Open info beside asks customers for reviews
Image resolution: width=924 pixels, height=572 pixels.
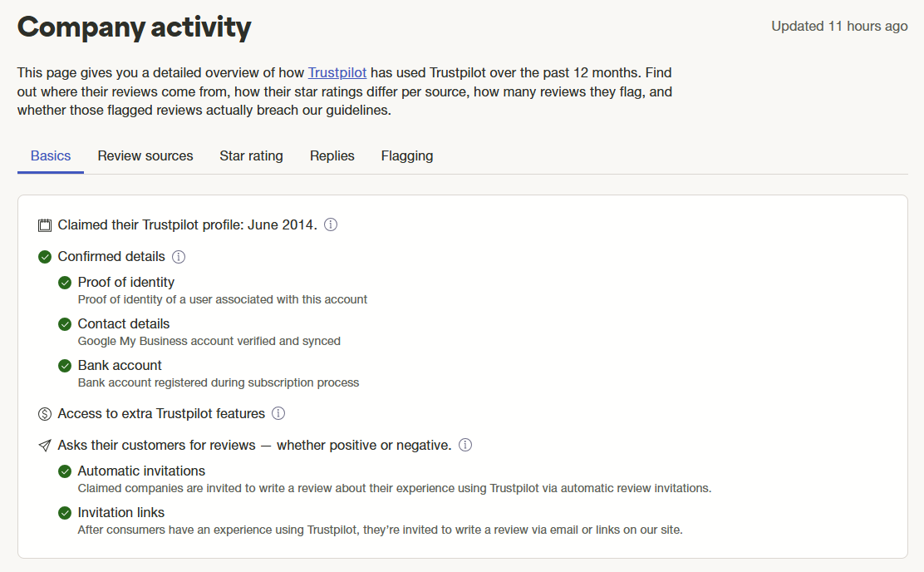(x=465, y=445)
